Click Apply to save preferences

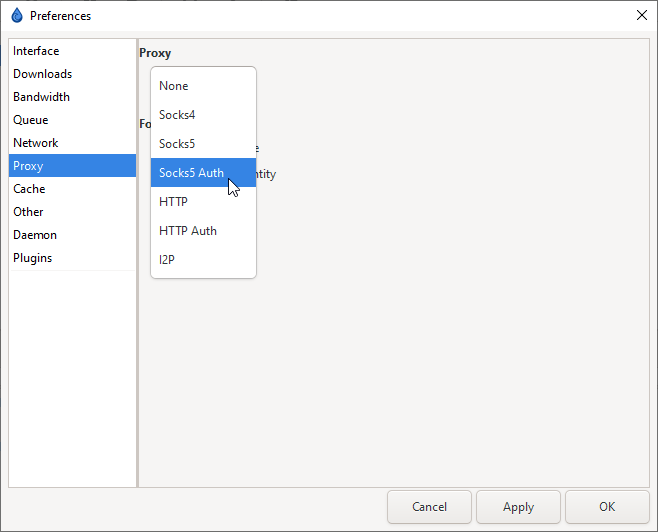[x=518, y=507]
